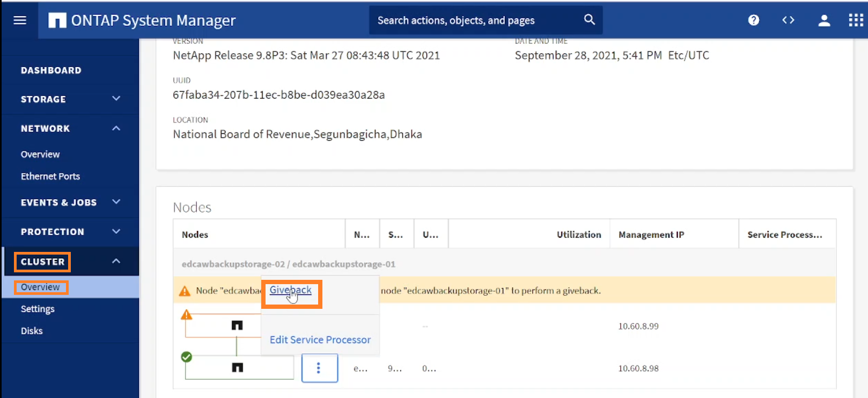The image size is (868, 398).
Task: Click the truncated S... column header
Action: [395, 235]
